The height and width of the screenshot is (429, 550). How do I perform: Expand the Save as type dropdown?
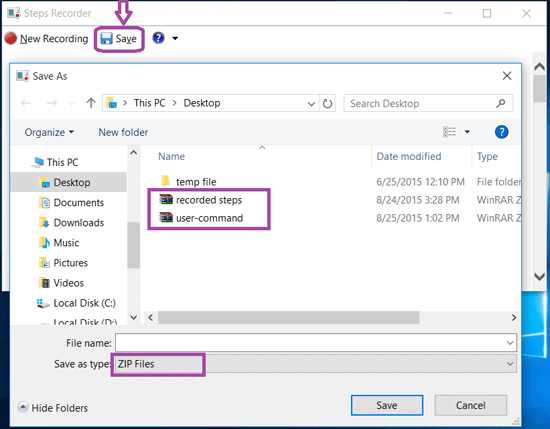pyautogui.click(x=316, y=364)
